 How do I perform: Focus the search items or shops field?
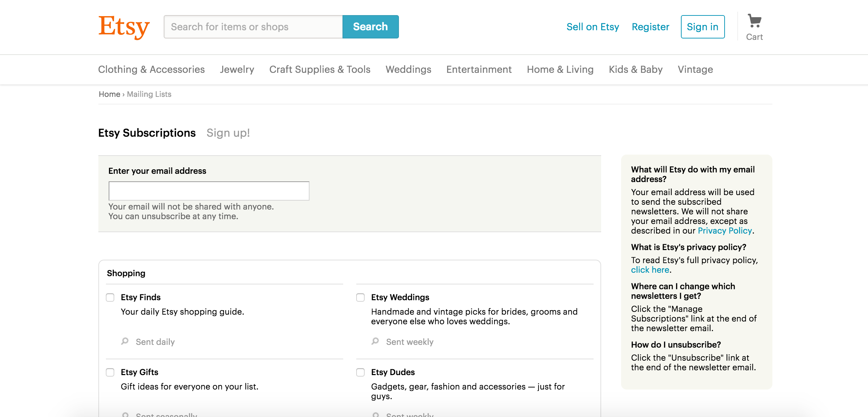(x=253, y=27)
